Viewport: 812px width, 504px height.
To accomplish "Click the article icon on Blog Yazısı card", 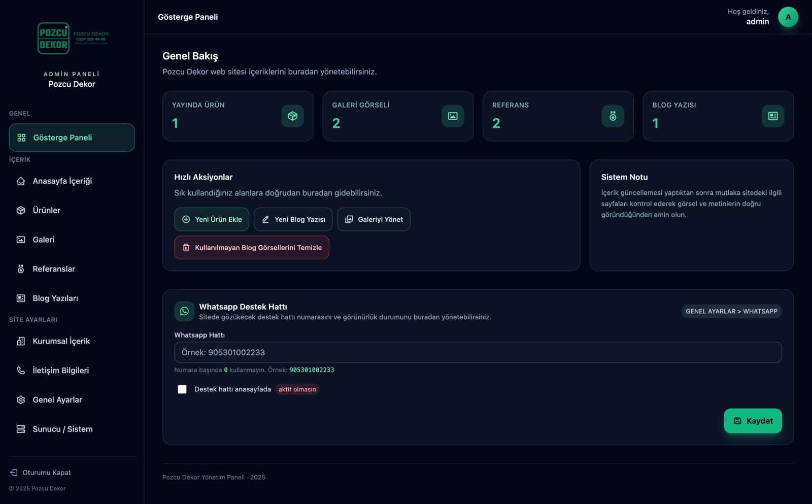I will point(773,116).
